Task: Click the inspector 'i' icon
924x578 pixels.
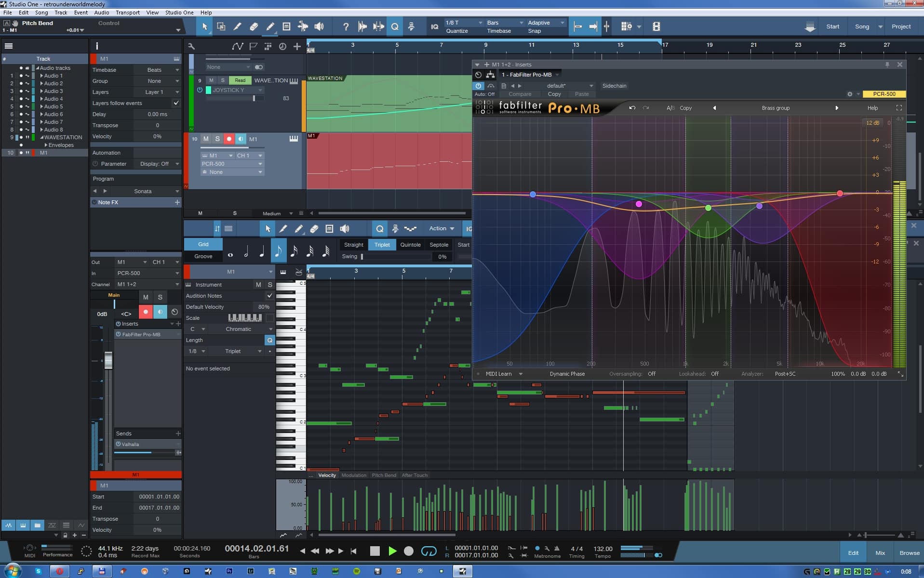Action: click(x=97, y=46)
